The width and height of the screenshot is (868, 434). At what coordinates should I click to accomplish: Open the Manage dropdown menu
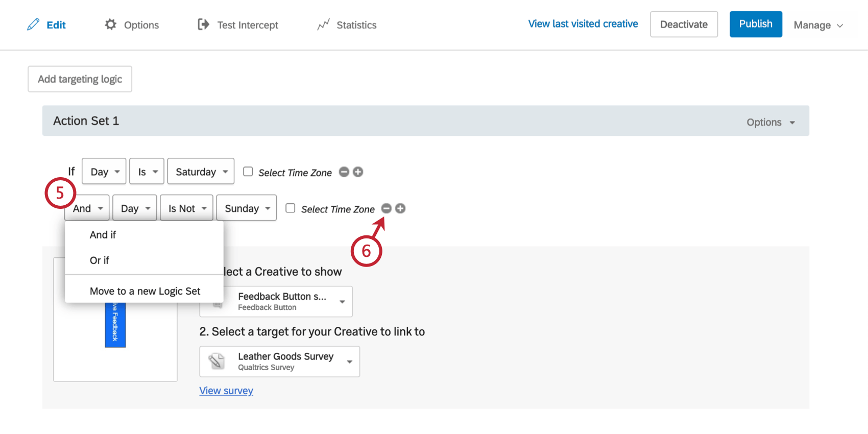pyautogui.click(x=818, y=24)
